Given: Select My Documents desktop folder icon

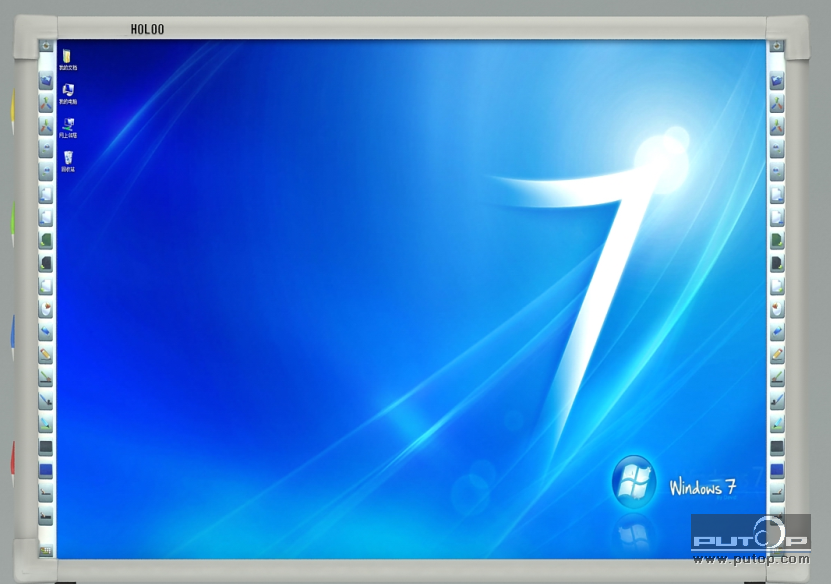Looking at the screenshot, I should (67, 59).
